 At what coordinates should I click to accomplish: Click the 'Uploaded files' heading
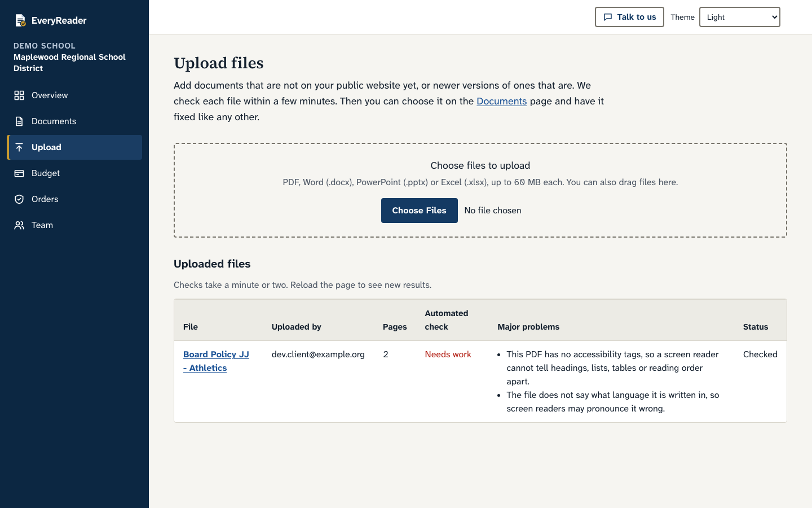coord(212,264)
